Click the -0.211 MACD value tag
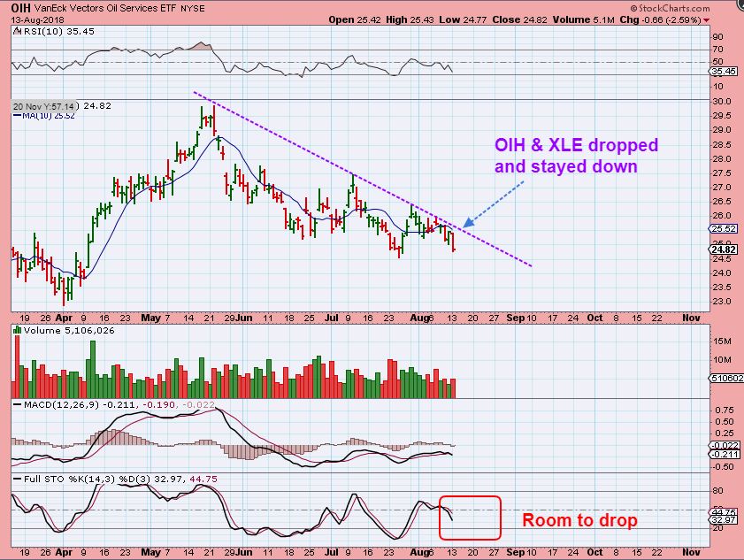 pos(725,454)
